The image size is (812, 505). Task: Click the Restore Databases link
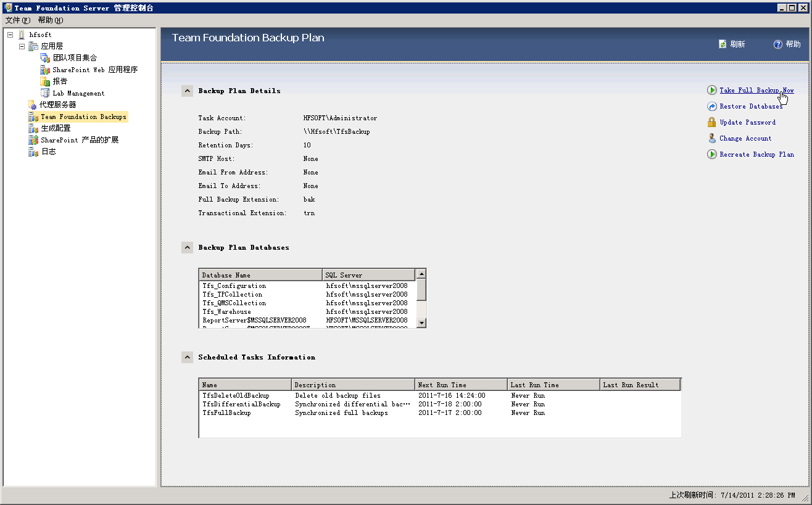point(751,106)
